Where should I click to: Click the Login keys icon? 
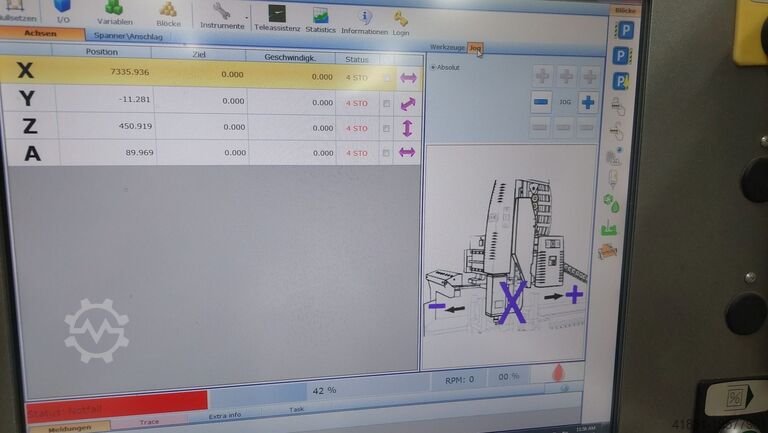[x=401, y=19]
